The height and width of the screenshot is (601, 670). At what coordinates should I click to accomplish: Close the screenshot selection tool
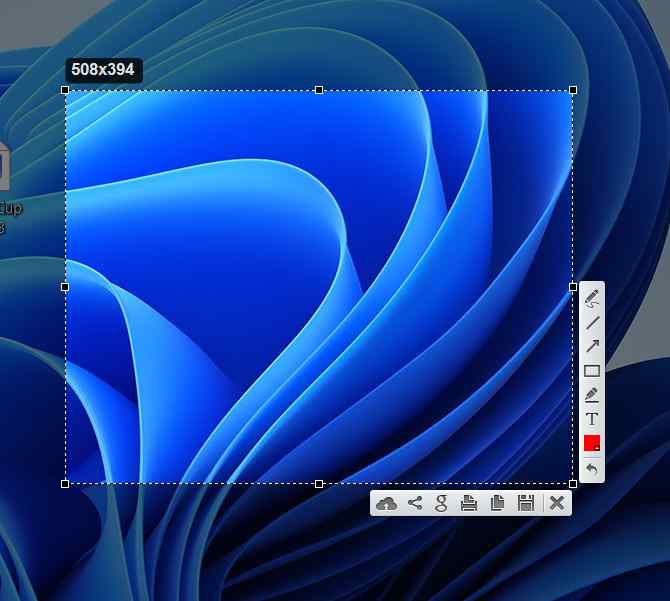557,503
